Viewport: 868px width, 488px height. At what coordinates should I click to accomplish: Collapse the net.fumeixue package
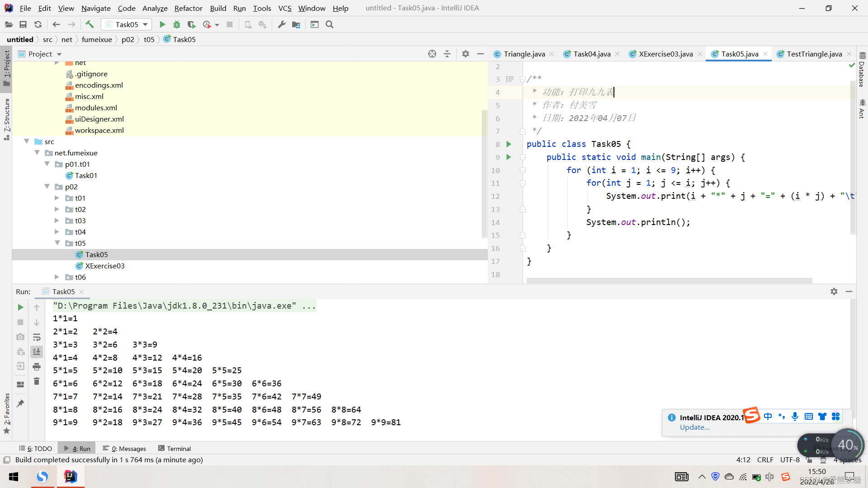pos(37,153)
